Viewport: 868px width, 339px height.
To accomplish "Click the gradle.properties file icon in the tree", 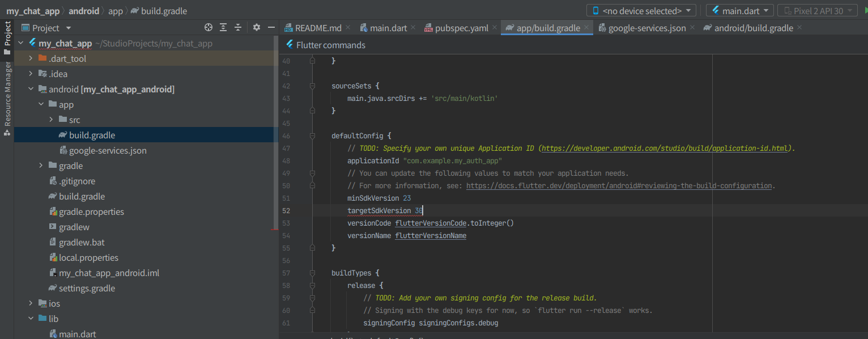I will coord(53,212).
